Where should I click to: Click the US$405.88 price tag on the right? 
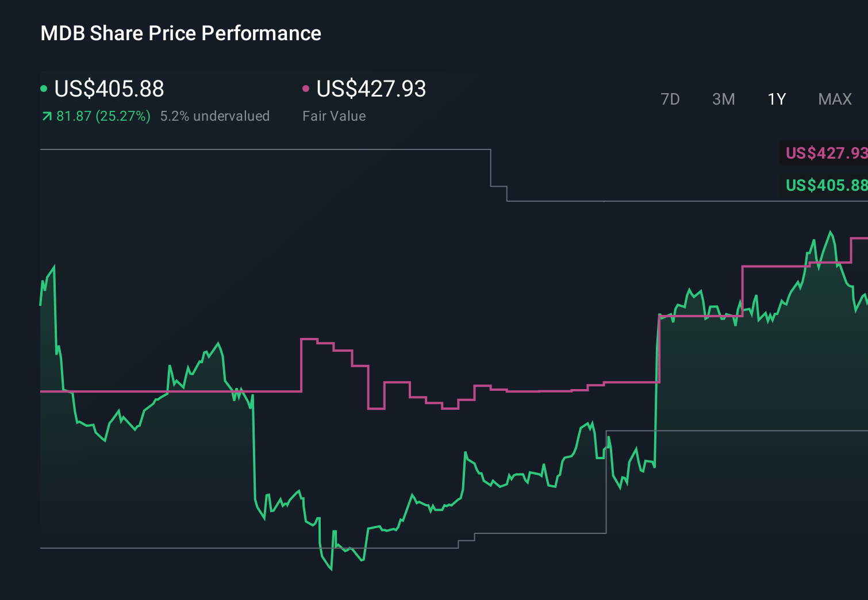(x=825, y=186)
